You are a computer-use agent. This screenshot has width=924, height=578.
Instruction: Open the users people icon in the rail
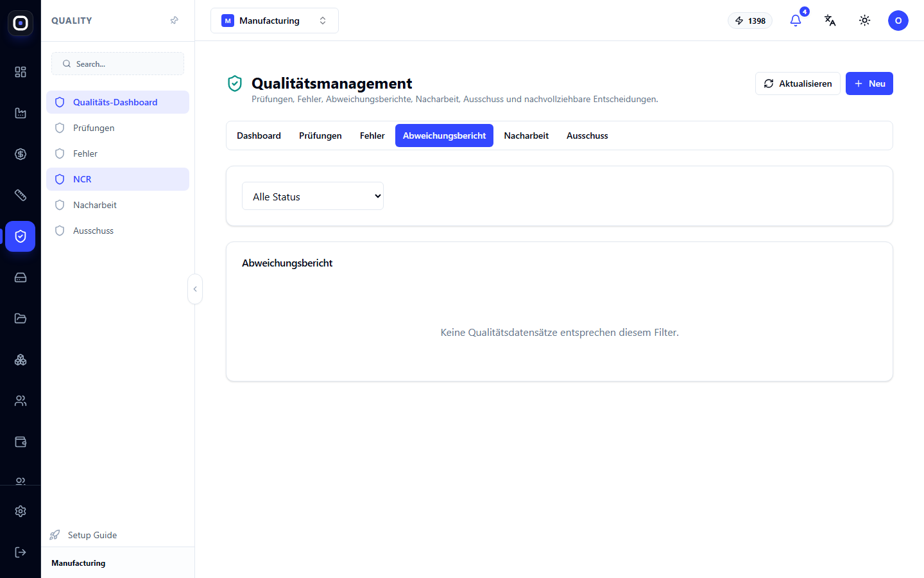(21, 401)
